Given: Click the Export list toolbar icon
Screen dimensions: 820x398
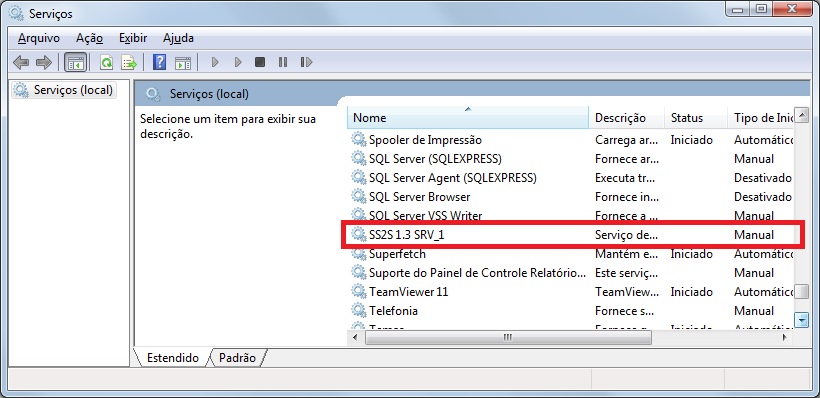Looking at the screenshot, I should (x=129, y=63).
